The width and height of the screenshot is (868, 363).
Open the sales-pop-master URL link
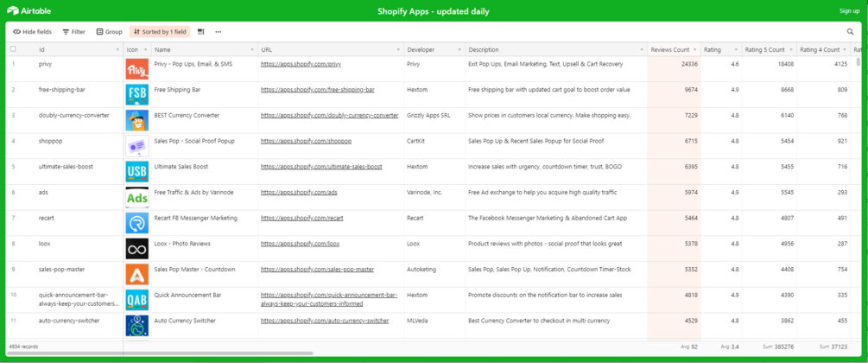[317, 270]
